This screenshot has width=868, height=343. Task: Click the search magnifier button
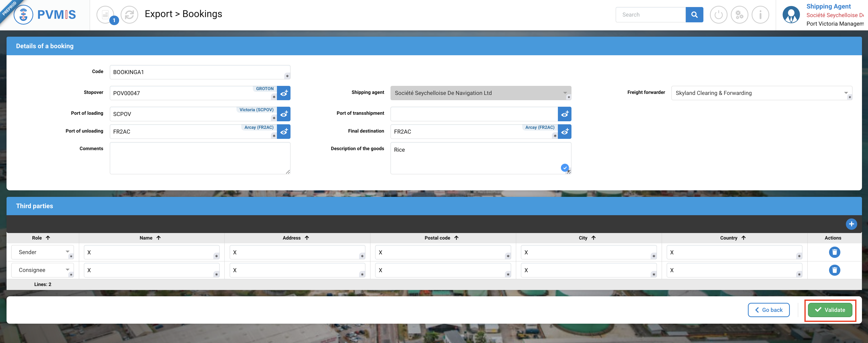pyautogui.click(x=694, y=15)
